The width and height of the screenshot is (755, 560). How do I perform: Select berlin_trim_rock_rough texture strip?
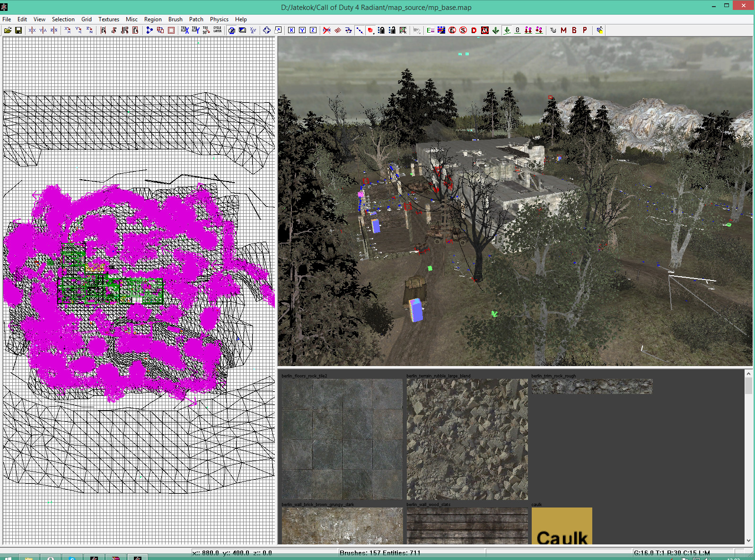(592, 386)
